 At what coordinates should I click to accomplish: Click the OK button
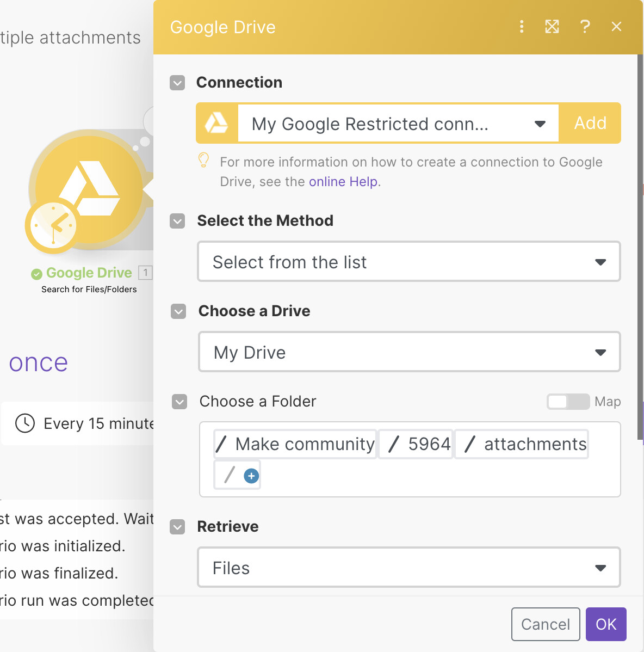[x=606, y=624]
